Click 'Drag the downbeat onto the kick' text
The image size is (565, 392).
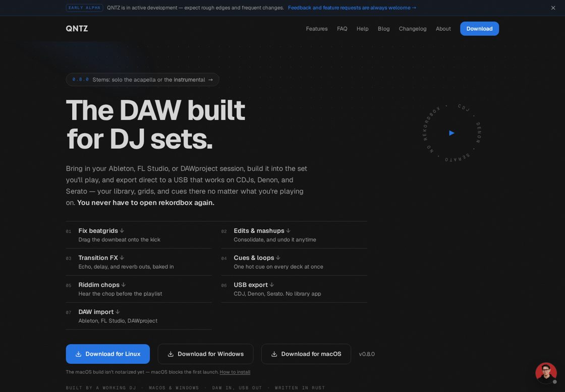coord(119,240)
